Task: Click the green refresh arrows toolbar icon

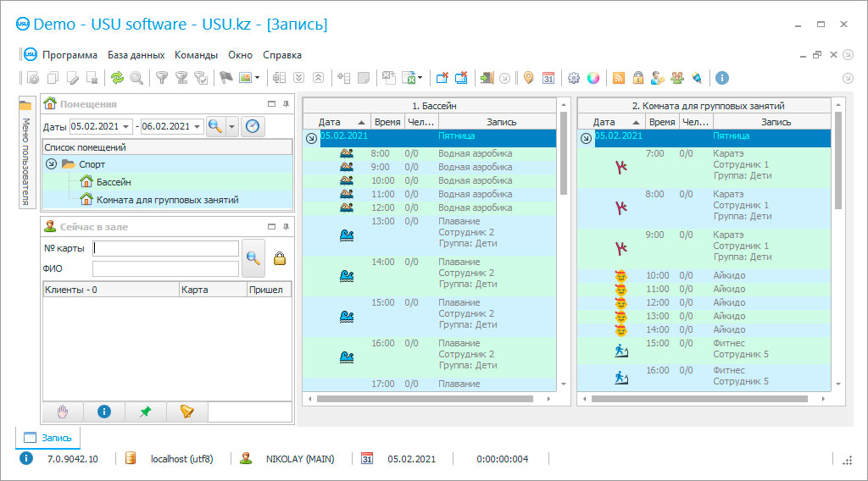Action: pyautogui.click(x=117, y=78)
